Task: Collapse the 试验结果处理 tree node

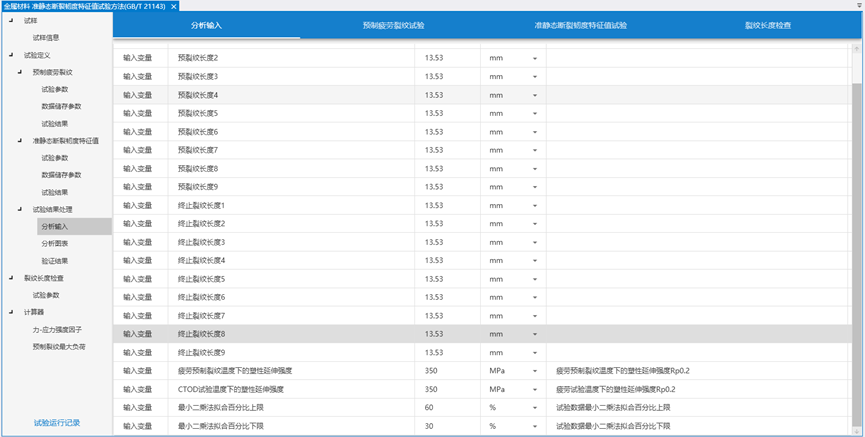Action: click(x=20, y=209)
